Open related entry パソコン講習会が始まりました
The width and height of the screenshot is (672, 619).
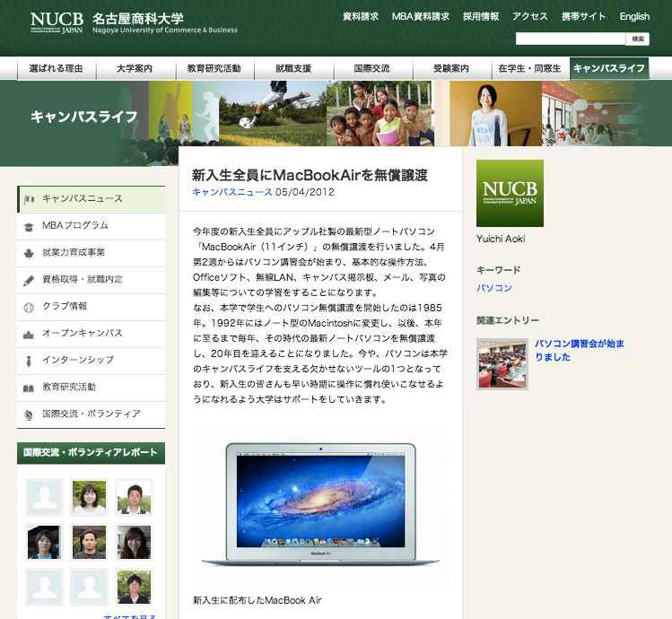[579, 350]
